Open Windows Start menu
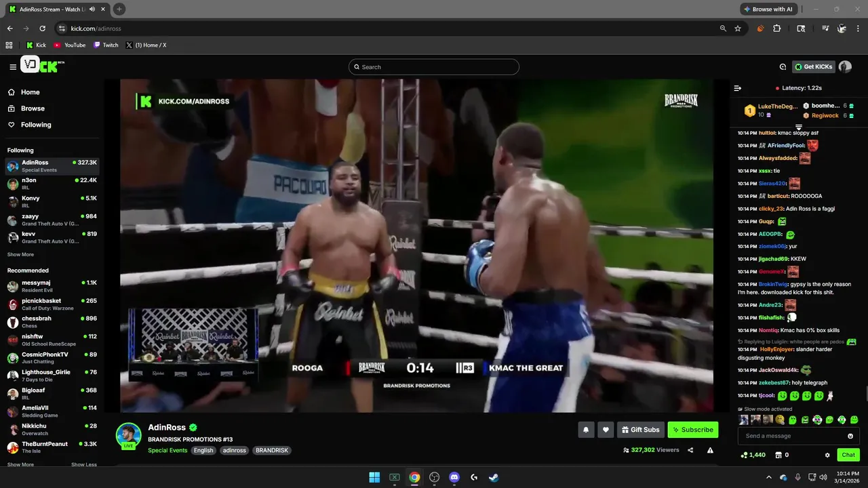868x488 pixels. click(374, 477)
